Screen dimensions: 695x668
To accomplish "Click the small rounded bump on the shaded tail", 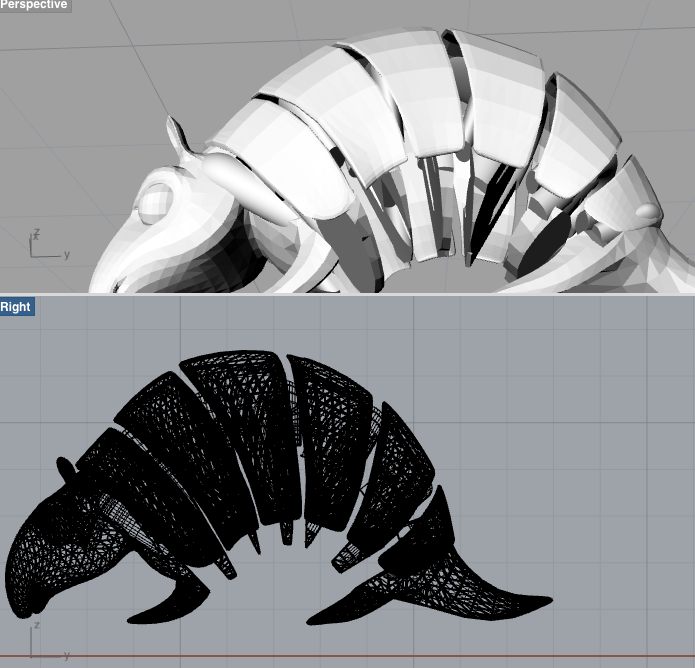I will [x=648, y=211].
